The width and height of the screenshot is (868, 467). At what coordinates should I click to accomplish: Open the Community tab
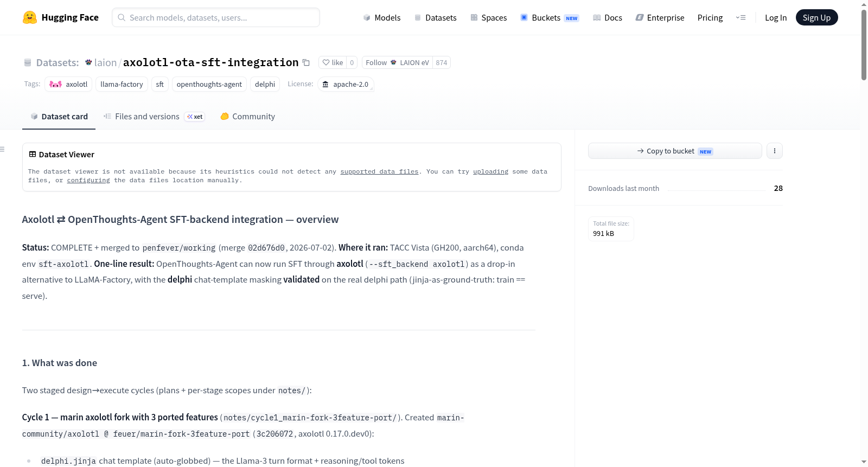(x=247, y=116)
